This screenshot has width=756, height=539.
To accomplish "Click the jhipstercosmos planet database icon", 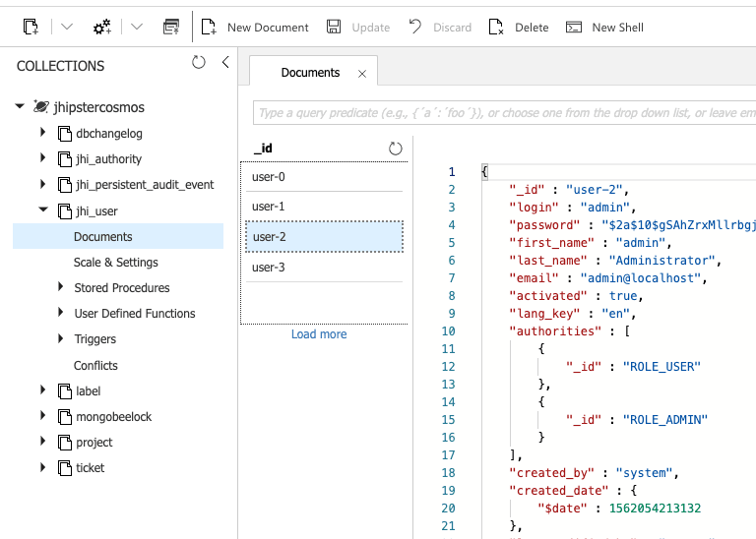I will click(41, 106).
